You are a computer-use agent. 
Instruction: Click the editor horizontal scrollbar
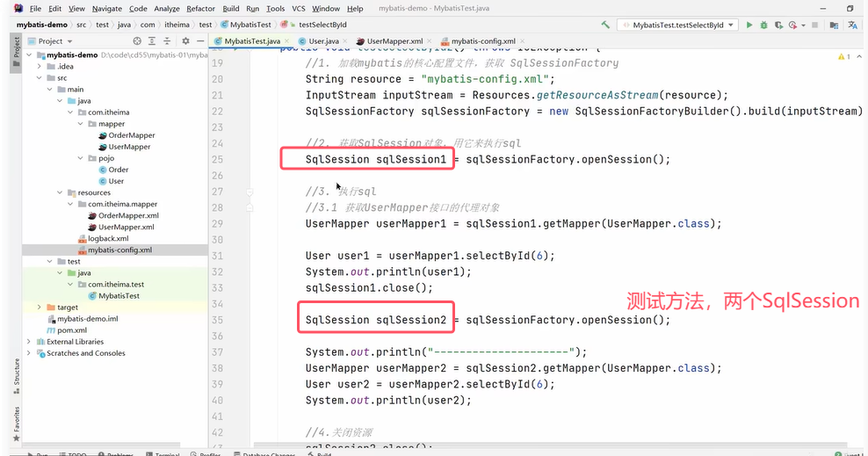click(550, 445)
